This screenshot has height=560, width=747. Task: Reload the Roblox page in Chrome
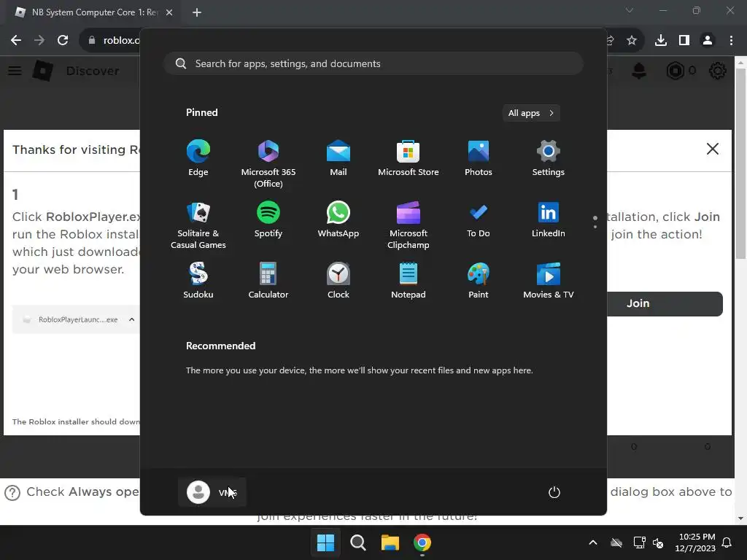point(63,40)
